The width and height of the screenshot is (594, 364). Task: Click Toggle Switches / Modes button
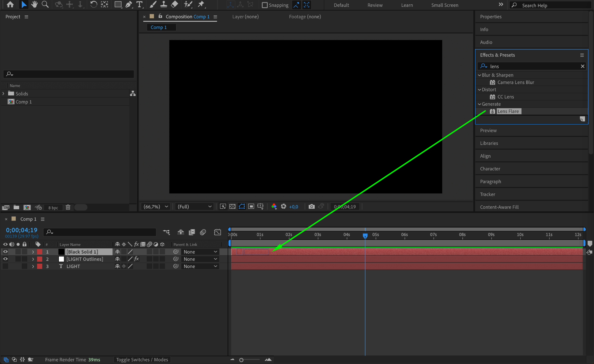[x=142, y=360]
